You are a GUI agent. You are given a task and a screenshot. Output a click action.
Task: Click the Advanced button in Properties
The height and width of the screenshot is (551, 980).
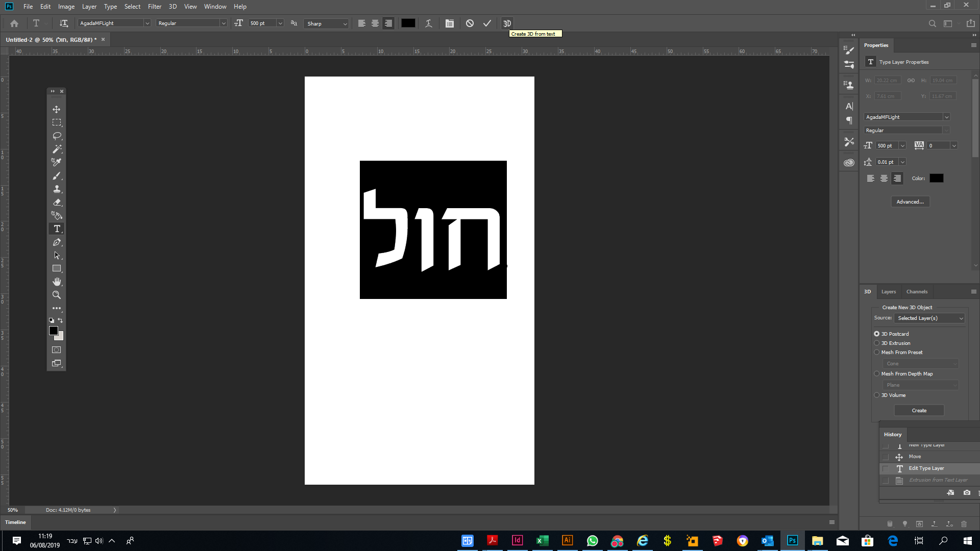tap(910, 202)
